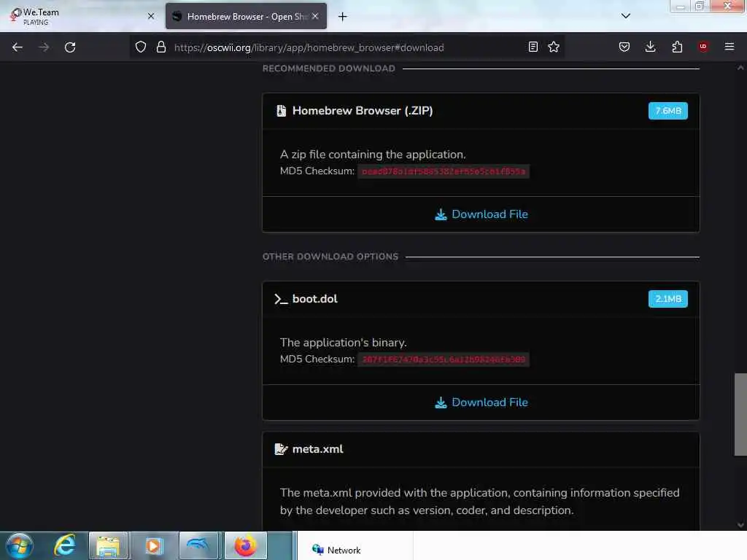Click the terminal icon beside boot.dol
Image resolution: width=747 pixels, height=560 pixels.
[x=281, y=299]
